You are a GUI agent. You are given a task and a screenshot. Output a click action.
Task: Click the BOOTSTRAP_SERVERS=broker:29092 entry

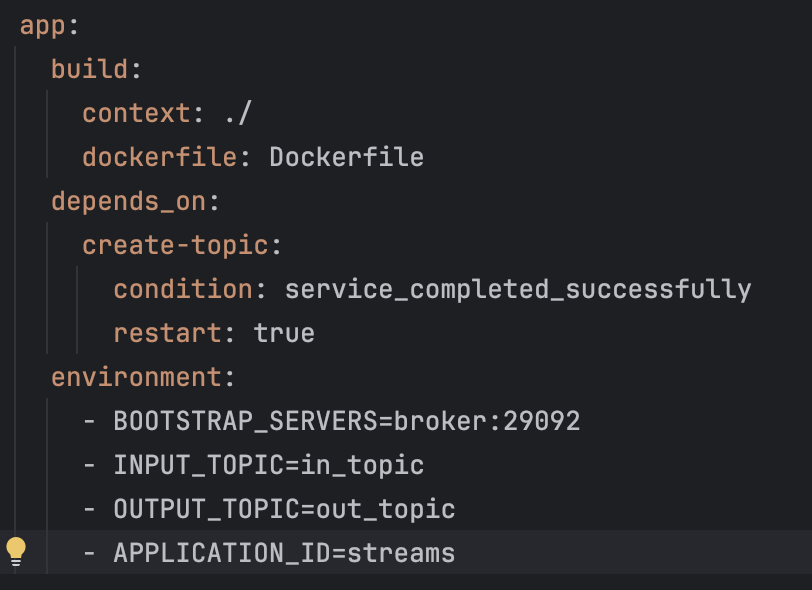[346, 421]
